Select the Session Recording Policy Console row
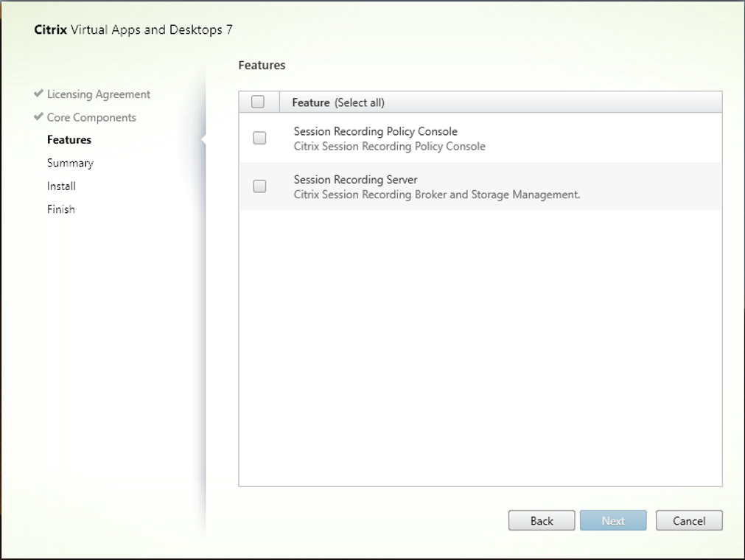The width and height of the screenshot is (745, 560). pyautogui.click(x=442, y=138)
